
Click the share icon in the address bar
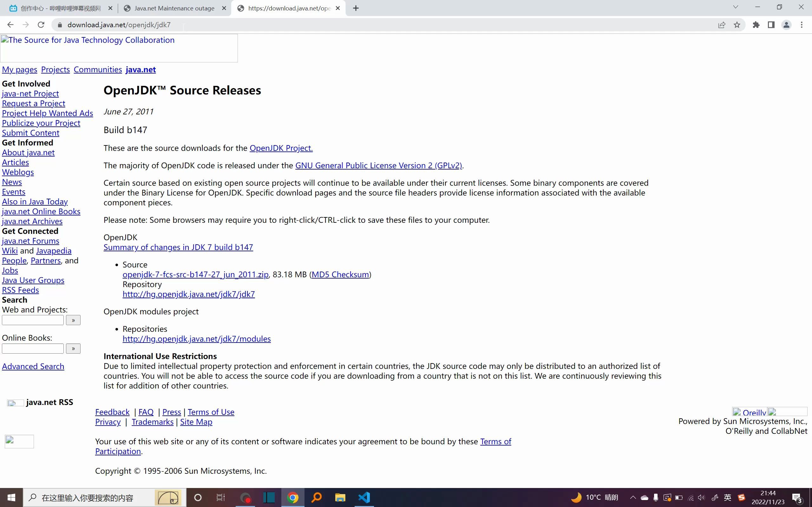click(721, 24)
